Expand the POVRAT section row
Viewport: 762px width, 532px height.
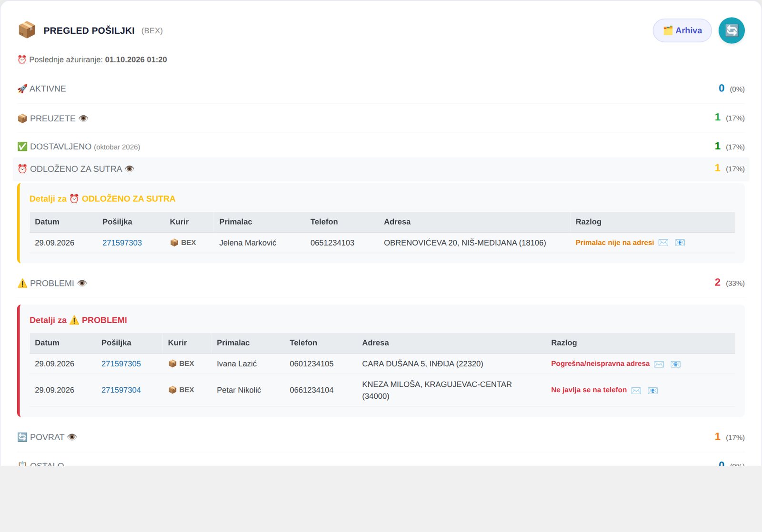click(x=381, y=437)
